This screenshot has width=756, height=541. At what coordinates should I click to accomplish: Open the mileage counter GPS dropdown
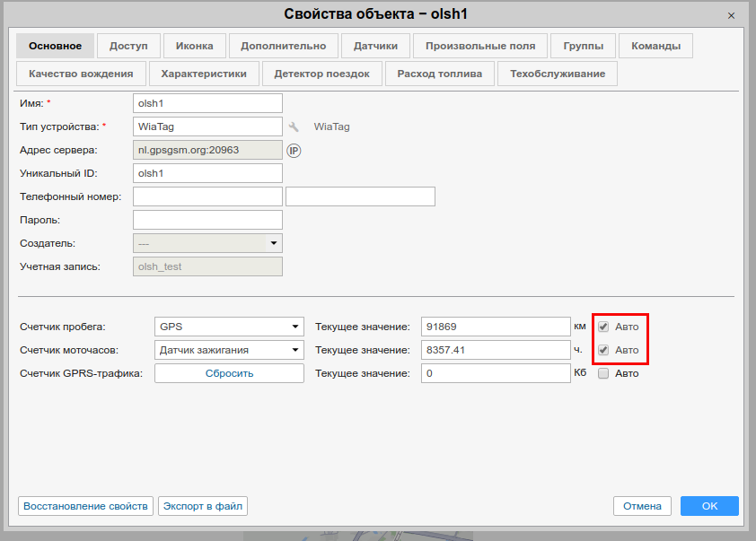point(229,327)
